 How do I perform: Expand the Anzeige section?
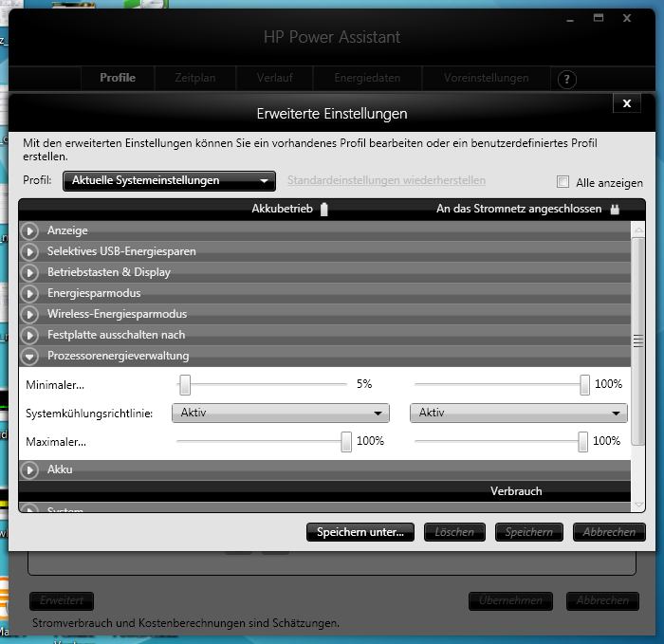tap(29, 231)
